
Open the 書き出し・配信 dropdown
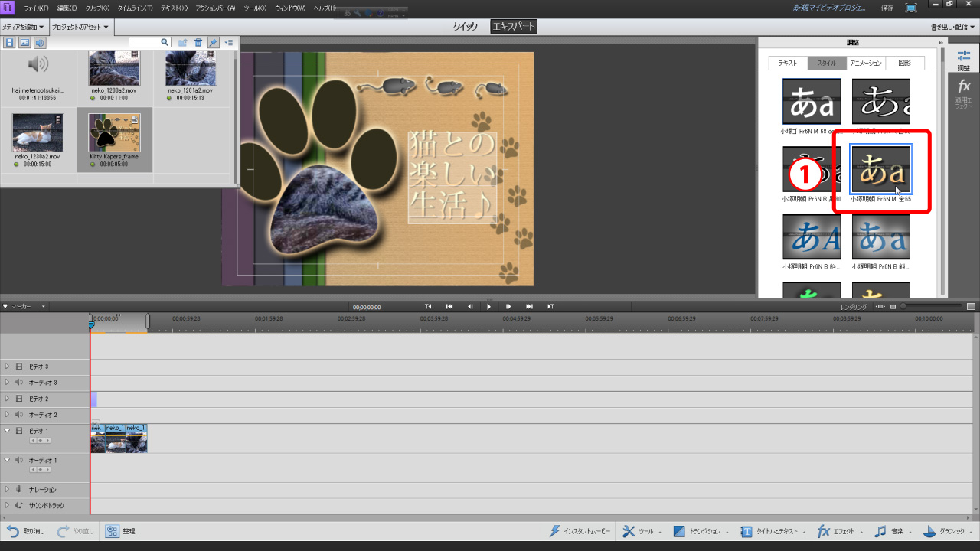[952, 27]
